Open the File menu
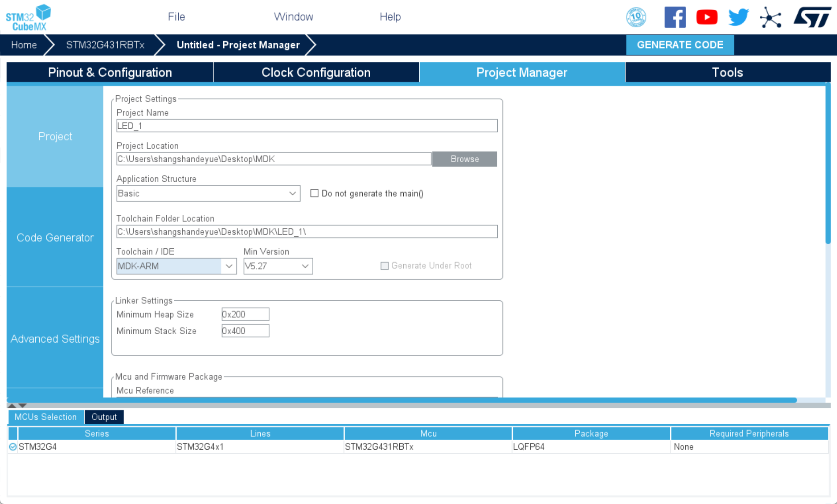The width and height of the screenshot is (837, 504). click(x=176, y=17)
